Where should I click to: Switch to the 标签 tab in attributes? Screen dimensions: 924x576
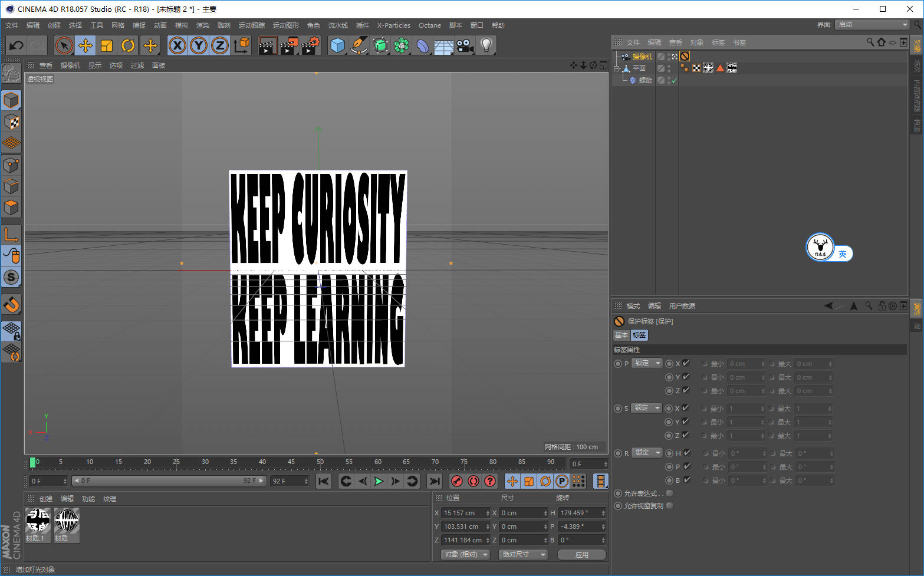pos(639,335)
